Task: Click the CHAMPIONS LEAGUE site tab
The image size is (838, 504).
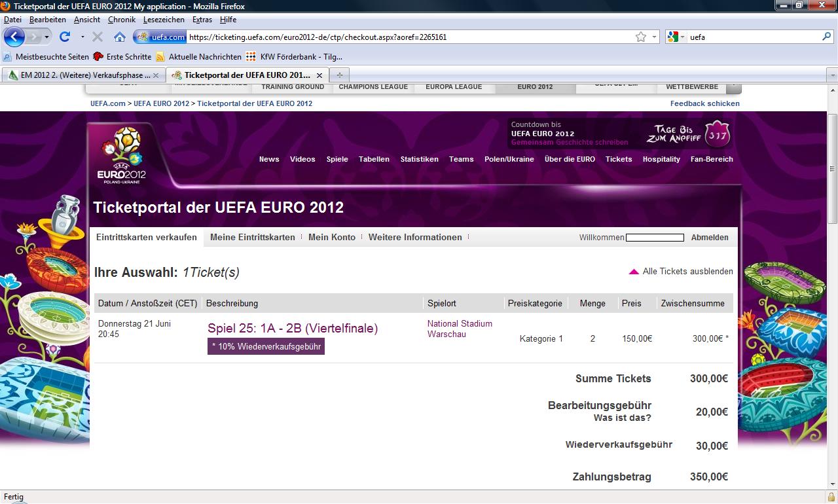Action: (x=373, y=86)
